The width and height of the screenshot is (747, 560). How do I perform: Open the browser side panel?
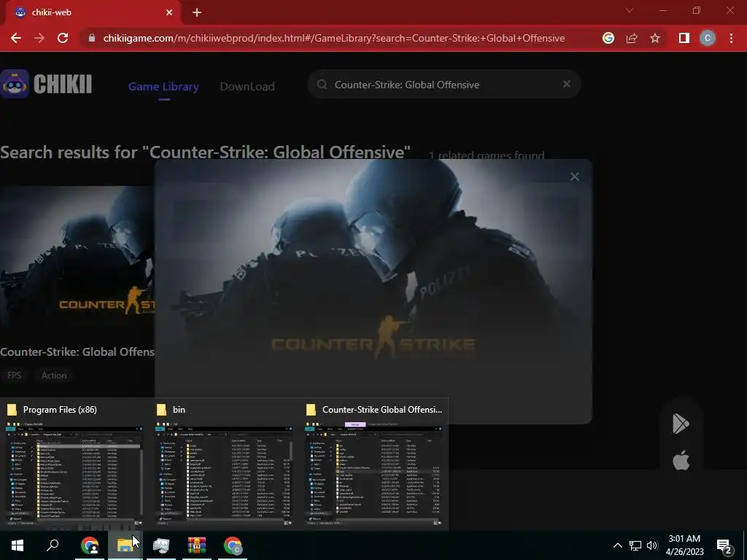[x=684, y=38]
